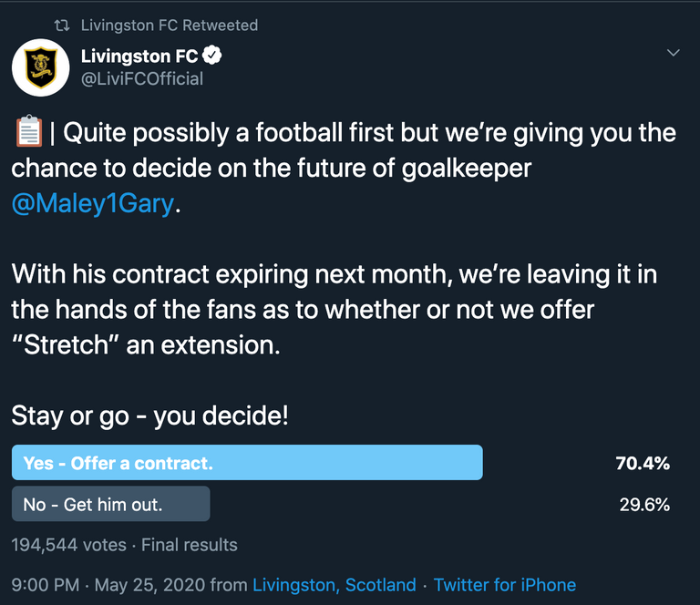Click the "Final results" label

coord(190,545)
